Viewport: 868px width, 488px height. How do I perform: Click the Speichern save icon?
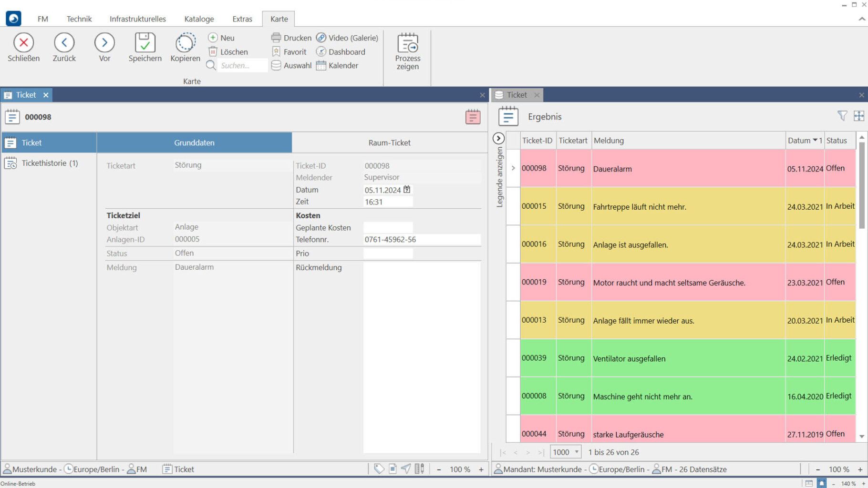pos(145,43)
